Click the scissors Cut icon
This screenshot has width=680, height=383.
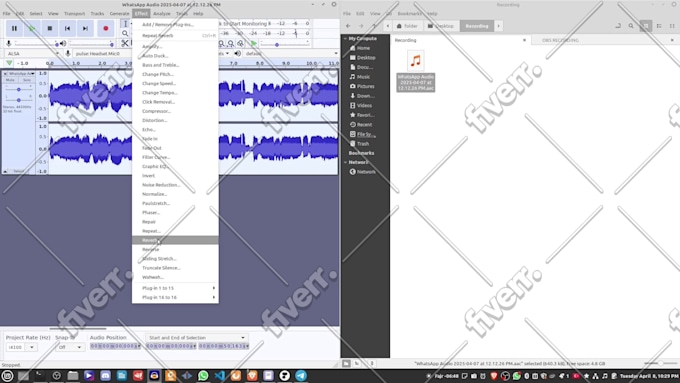point(125,43)
